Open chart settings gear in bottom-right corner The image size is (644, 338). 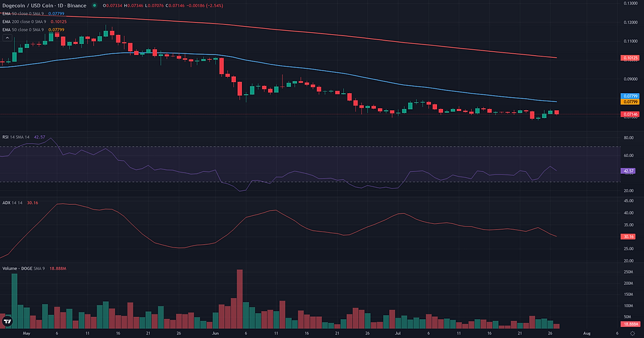[632, 333]
